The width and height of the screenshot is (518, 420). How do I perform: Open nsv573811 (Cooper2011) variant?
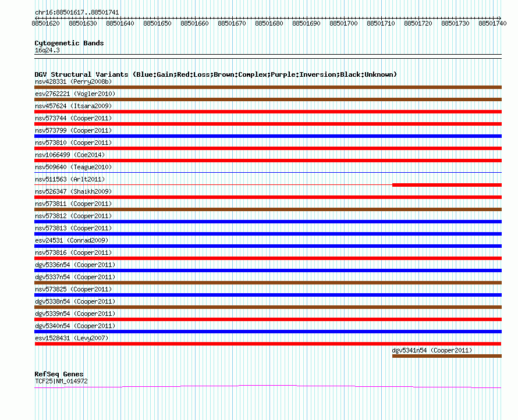73,204
